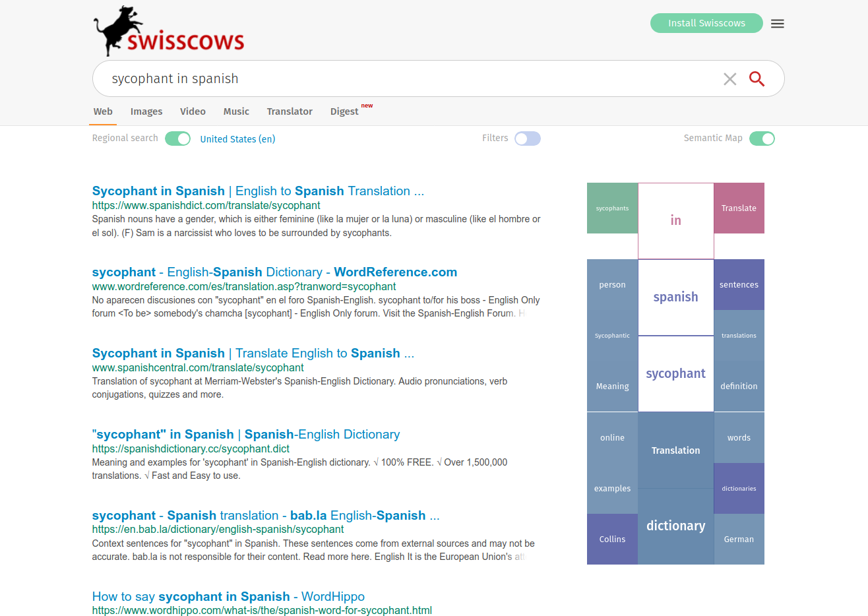Click the en.bab.la URL
Image resolution: width=868 pixels, height=616 pixels.
tap(218, 530)
